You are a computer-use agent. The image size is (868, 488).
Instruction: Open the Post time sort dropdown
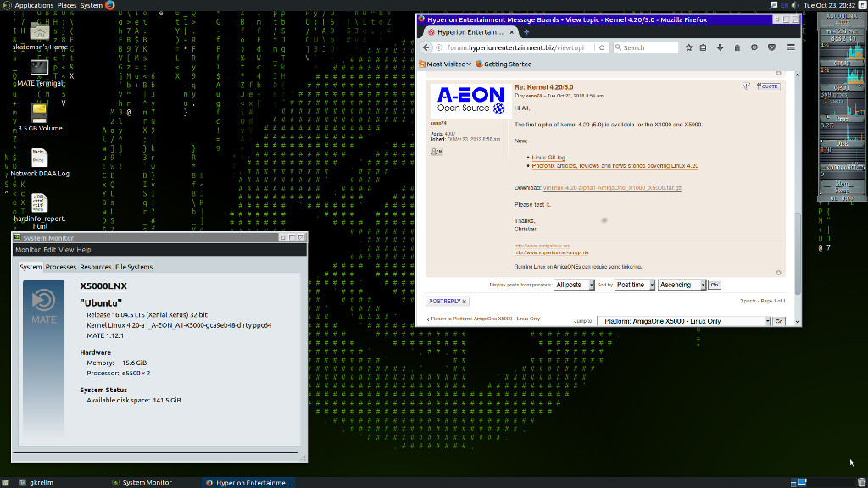pyautogui.click(x=635, y=285)
